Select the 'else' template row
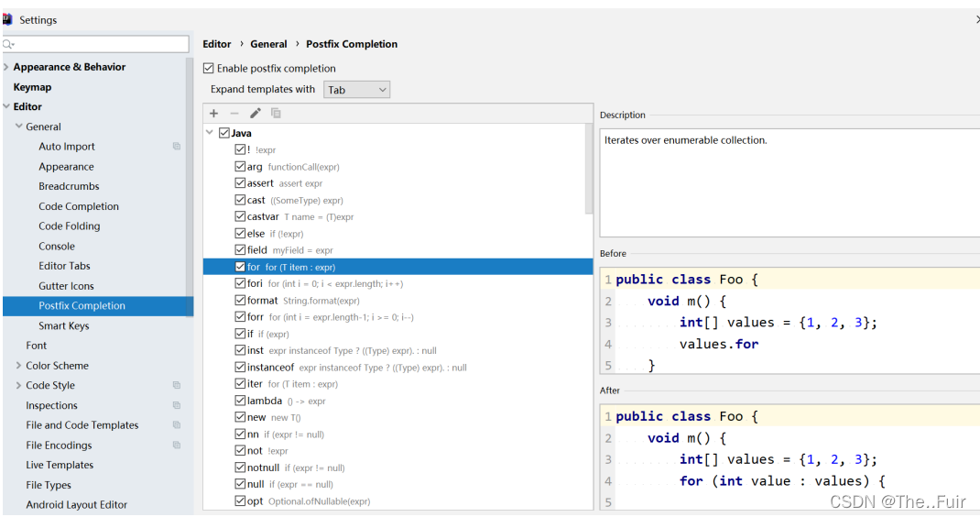Screen dimensions: 980x517 click(x=398, y=234)
